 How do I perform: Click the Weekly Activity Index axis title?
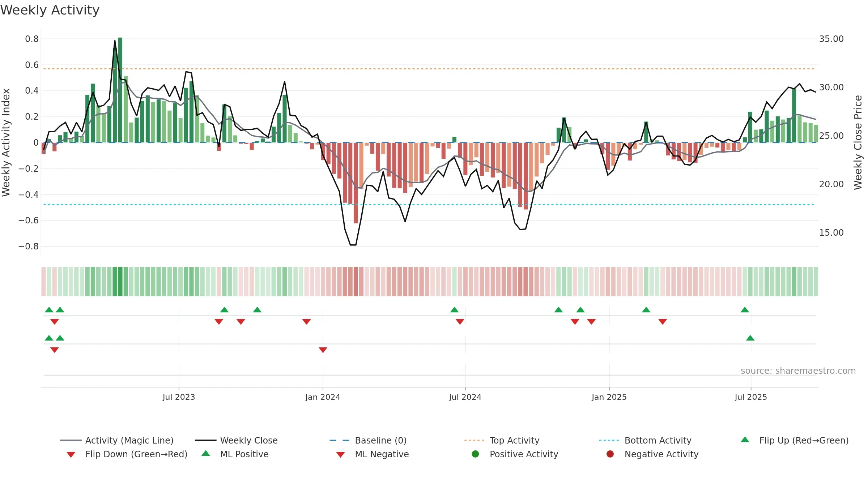[6, 142]
